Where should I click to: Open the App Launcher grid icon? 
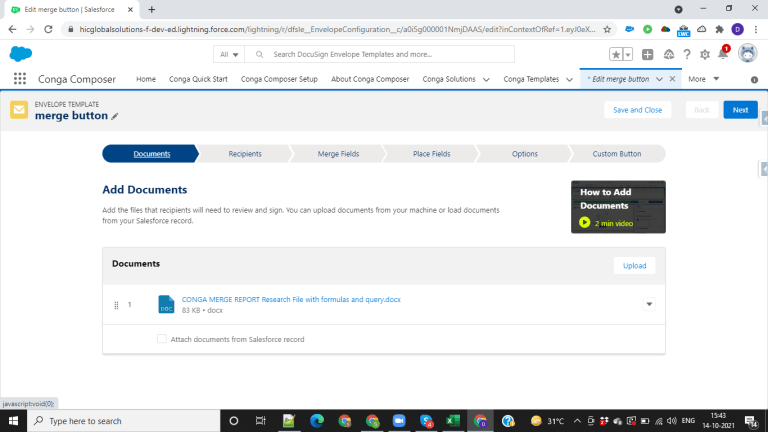click(x=20, y=79)
